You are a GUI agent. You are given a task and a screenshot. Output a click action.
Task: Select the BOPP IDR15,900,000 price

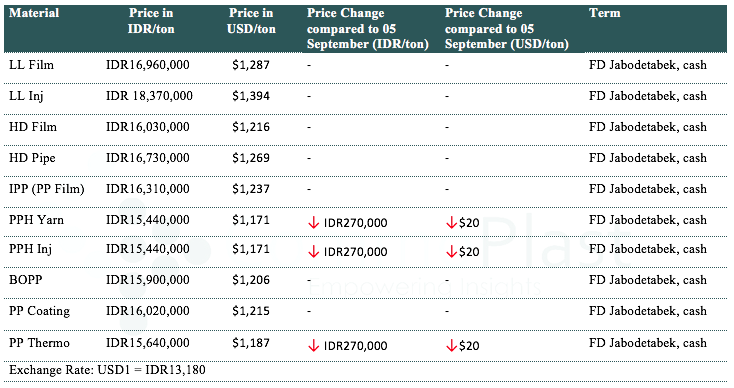click(147, 280)
